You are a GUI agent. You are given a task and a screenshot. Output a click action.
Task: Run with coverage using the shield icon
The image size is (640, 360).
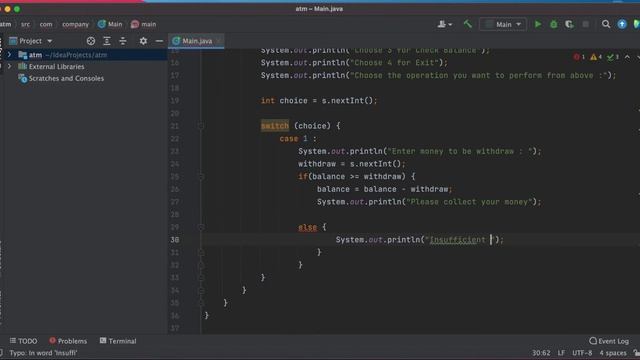tap(569, 24)
